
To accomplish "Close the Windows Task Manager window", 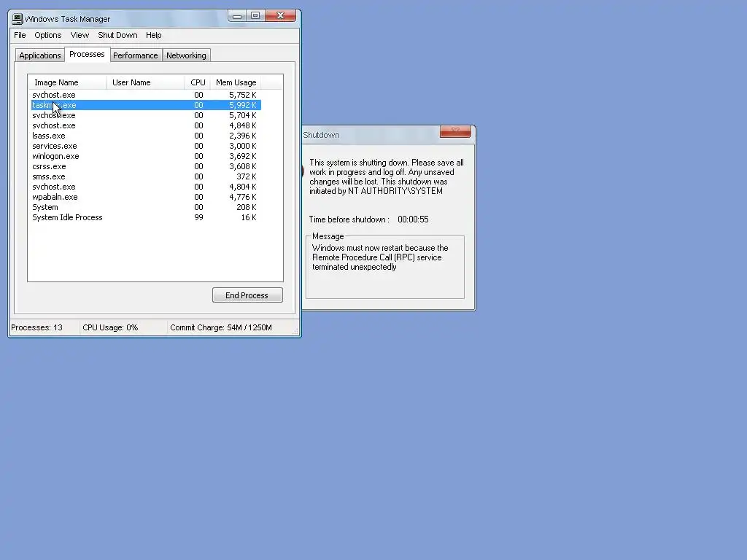I will (x=281, y=16).
